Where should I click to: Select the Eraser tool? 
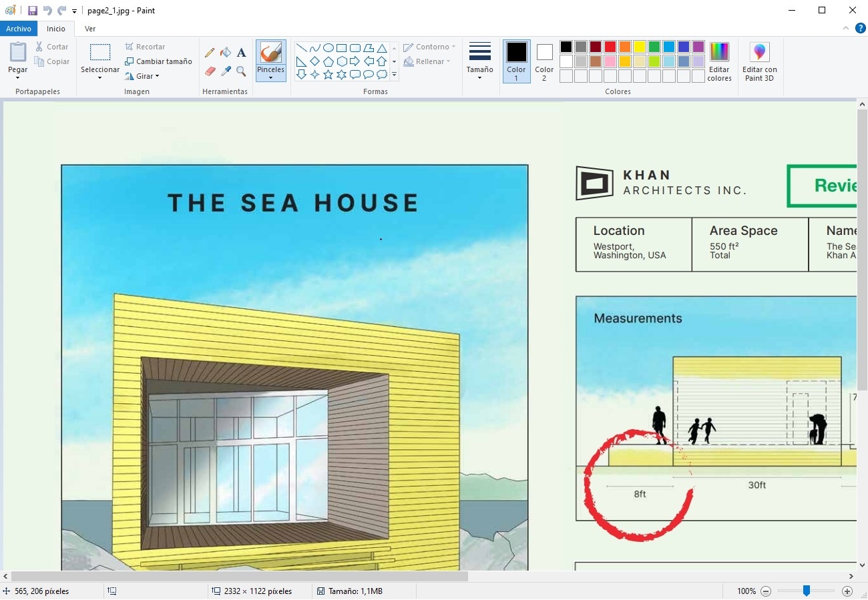tap(210, 71)
